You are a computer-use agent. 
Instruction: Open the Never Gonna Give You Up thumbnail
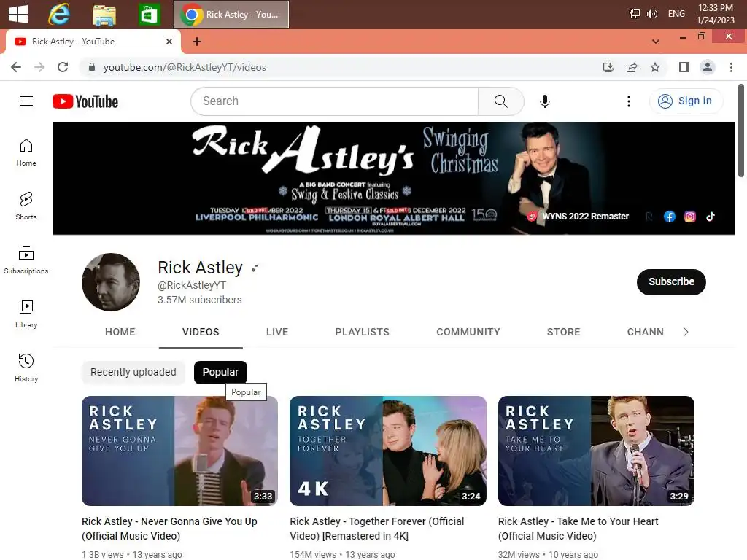point(179,451)
